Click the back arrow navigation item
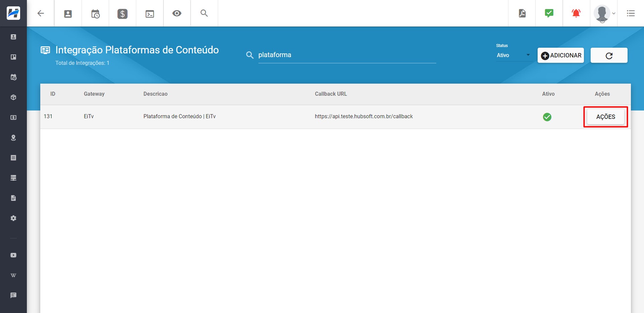This screenshot has height=313, width=644. [41, 13]
